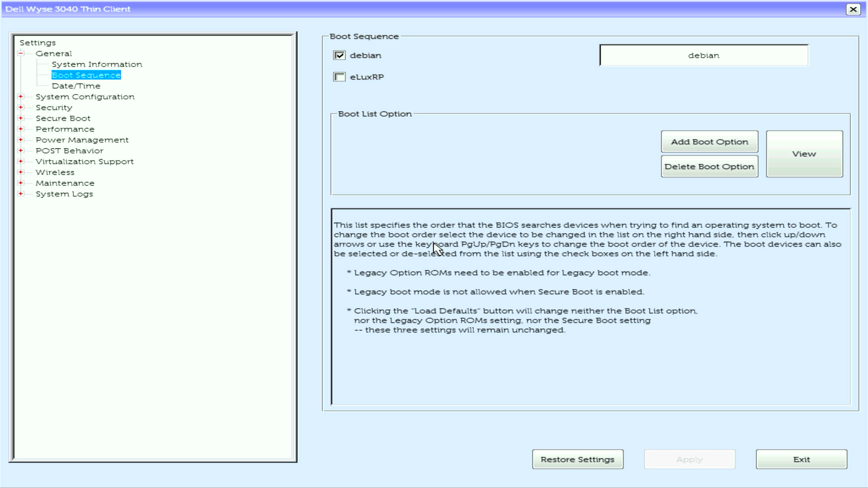Expand System Configuration in settings tree
Screen dimensions: 868x488
21,97
